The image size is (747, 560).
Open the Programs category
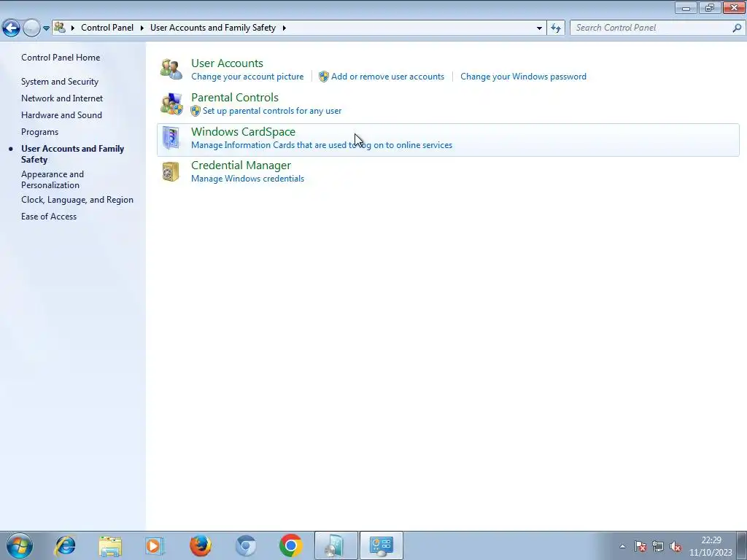click(x=39, y=132)
